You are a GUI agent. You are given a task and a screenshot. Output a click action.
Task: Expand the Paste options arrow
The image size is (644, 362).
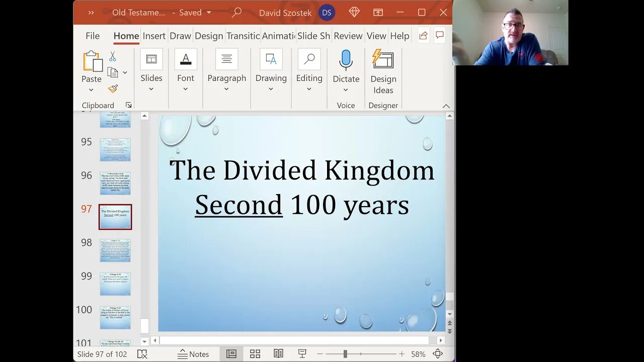pos(91,90)
